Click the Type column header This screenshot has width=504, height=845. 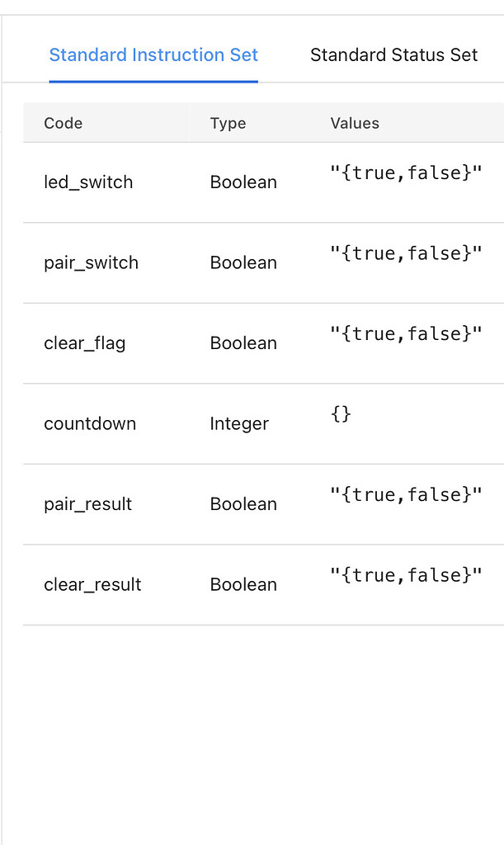tap(228, 123)
